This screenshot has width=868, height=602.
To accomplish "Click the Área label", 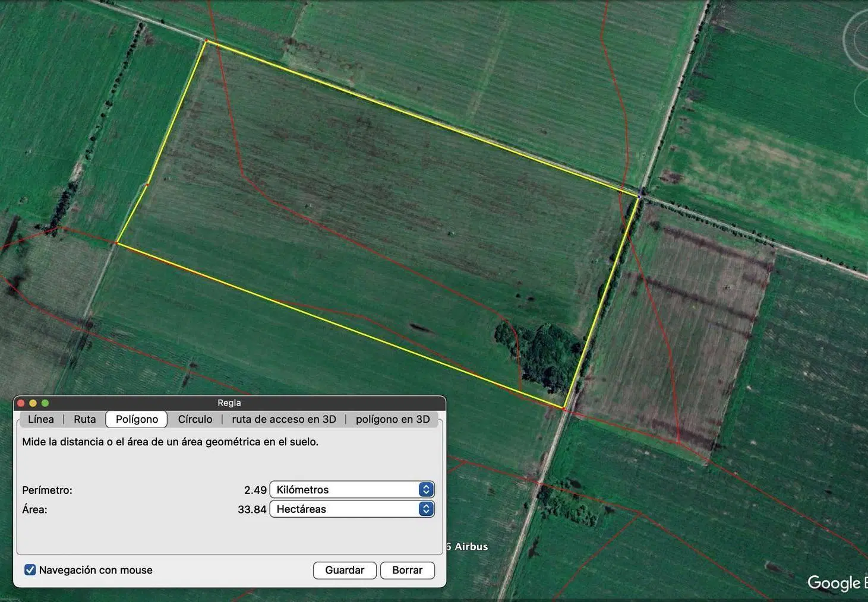I will tap(34, 509).
